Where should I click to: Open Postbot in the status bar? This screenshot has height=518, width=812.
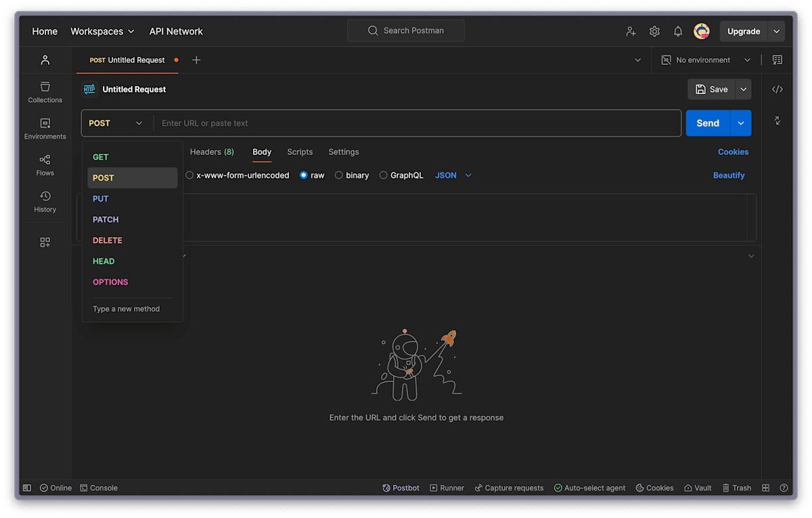(401, 488)
